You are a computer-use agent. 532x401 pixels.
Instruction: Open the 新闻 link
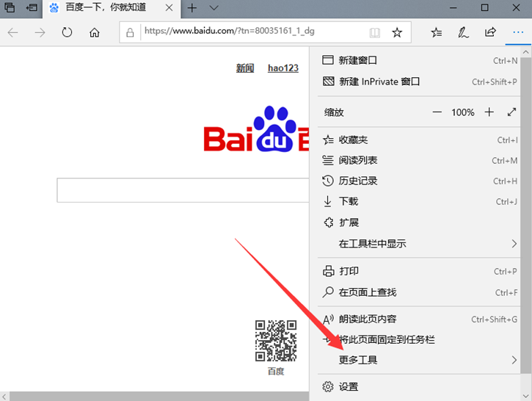click(x=245, y=68)
